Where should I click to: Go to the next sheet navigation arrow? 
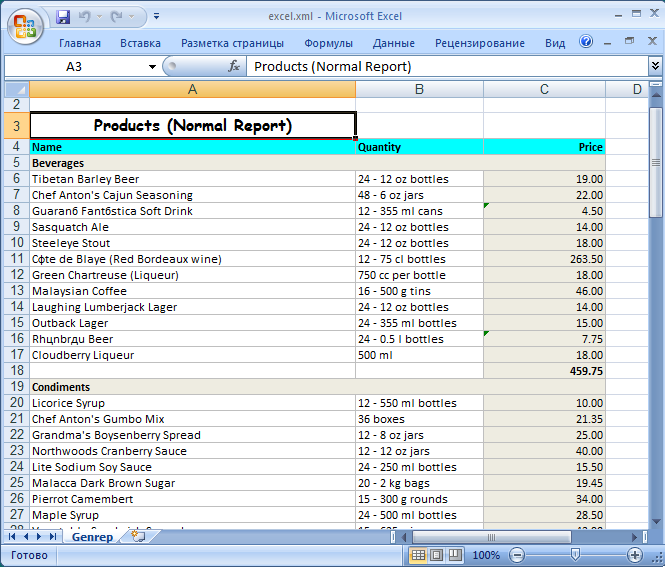(39, 537)
